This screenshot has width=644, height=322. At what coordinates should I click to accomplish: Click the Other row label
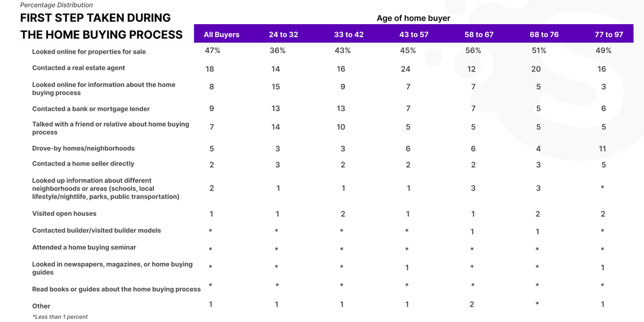tap(41, 306)
